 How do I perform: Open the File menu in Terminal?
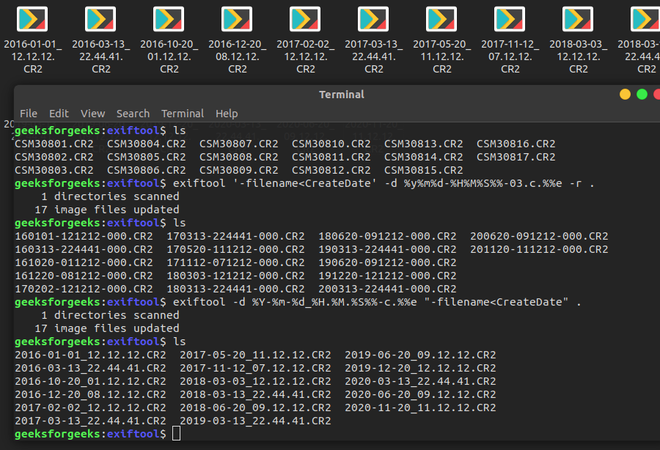pos(28,114)
